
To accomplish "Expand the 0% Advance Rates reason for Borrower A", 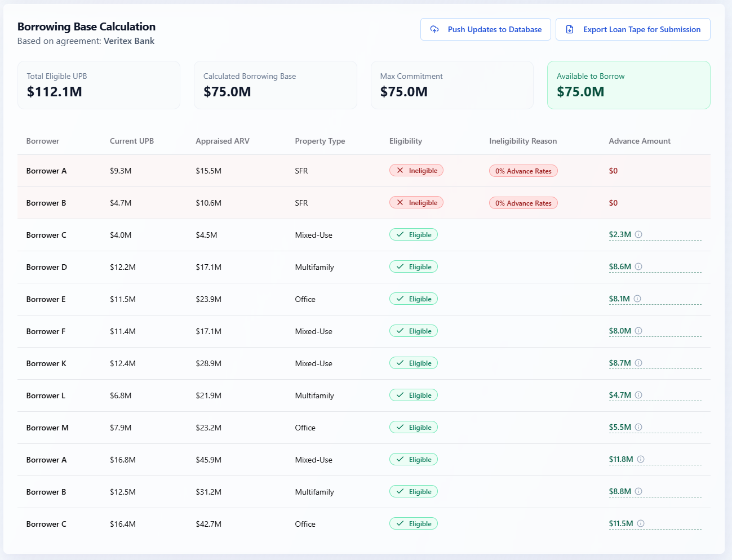I will click(x=523, y=170).
